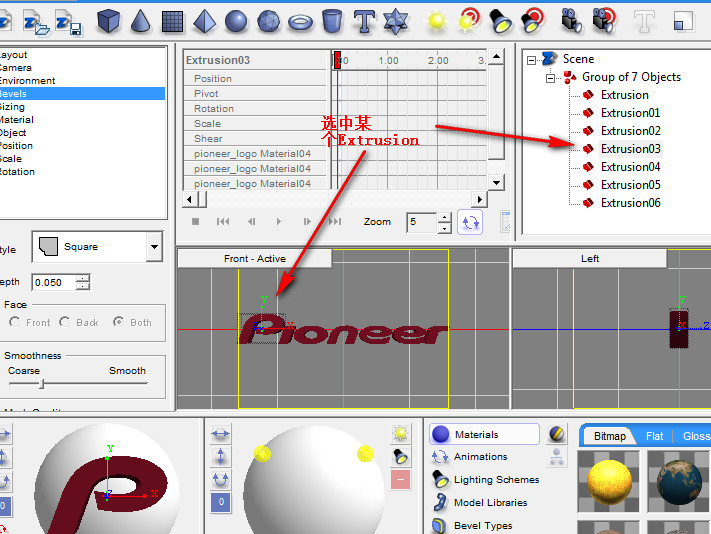Click the timeline current time marker
This screenshot has width=711, height=534.
tap(337, 60)
